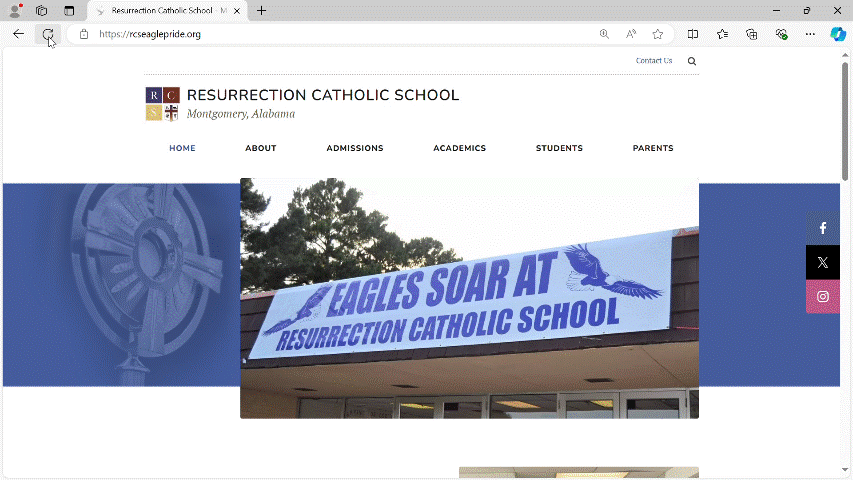Open the Read aloud tool
This screenshot has width=853, height=480.
click(631, 34)
